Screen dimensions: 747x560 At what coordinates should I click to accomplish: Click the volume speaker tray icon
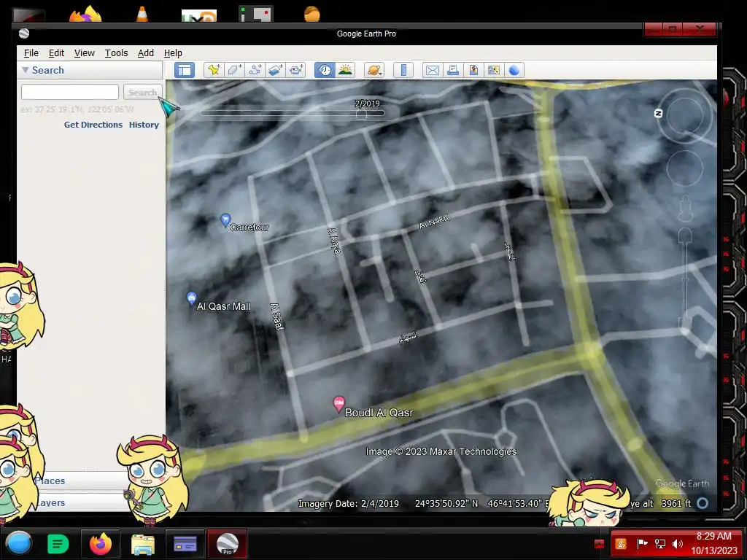coord(678,543)
